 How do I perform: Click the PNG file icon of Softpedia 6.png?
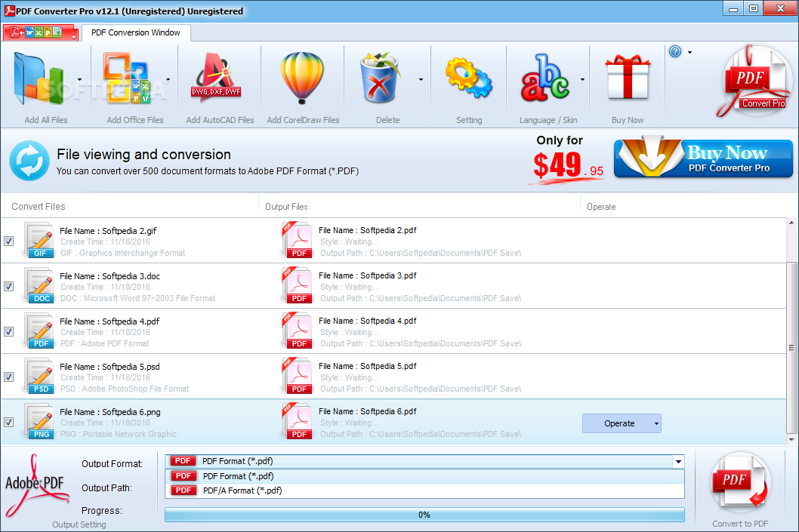coord(39,421)
